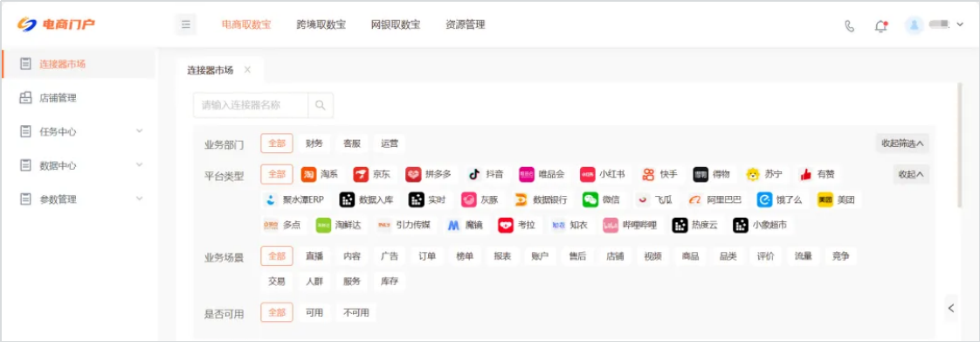Filter availability by 可用

coord(314,312)
